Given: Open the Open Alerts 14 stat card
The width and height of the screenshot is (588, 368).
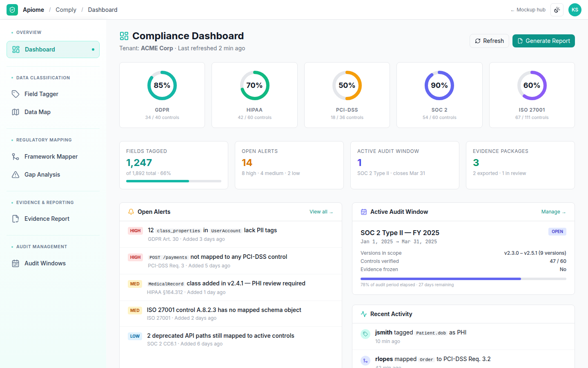Looking at the screenshot, I should (x=289, y=165).
